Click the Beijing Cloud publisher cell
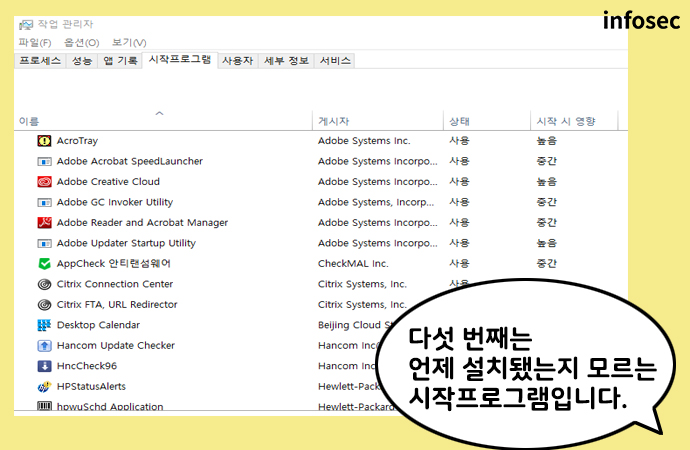Screen dimensions: 690x450 tap(356, 325)
